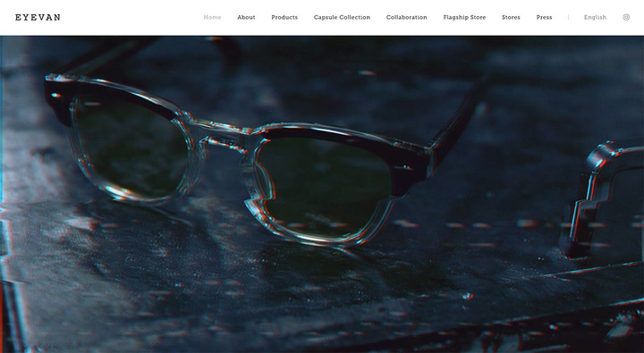Open the Stores link
This screenshot has width=644, height=353.
click(x=511, y=17)
